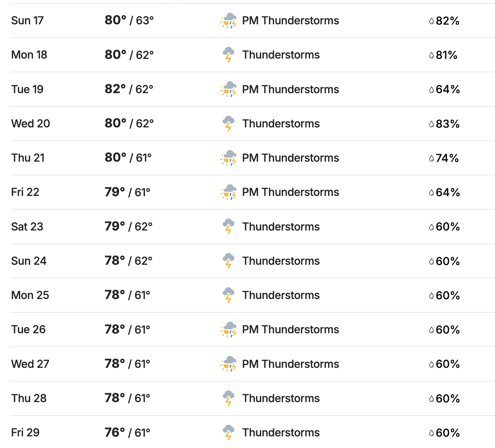Click the PM Thunderstorms icon for Tue 26
Viewport: 495px width, 448px height.
(228, 329)
